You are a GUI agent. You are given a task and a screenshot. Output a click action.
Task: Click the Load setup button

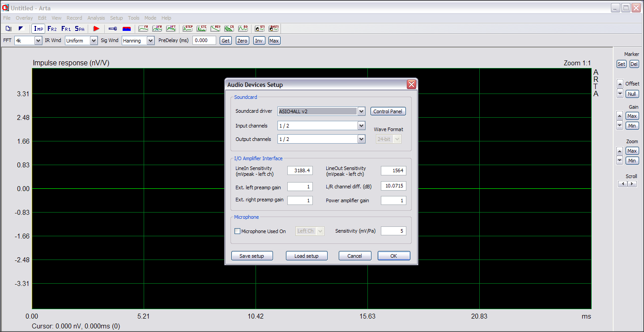307,256
